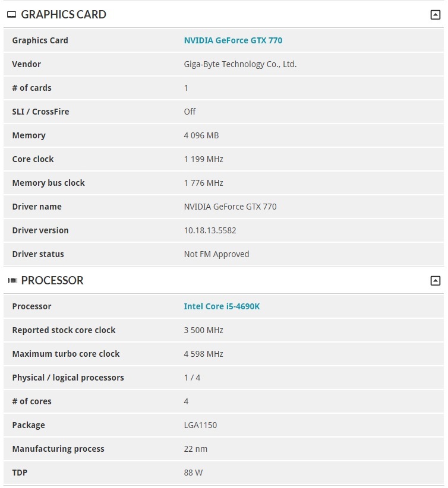Click the Driver status Not FM Approved text
Viewport: 448px width, 488px height.
216,254
